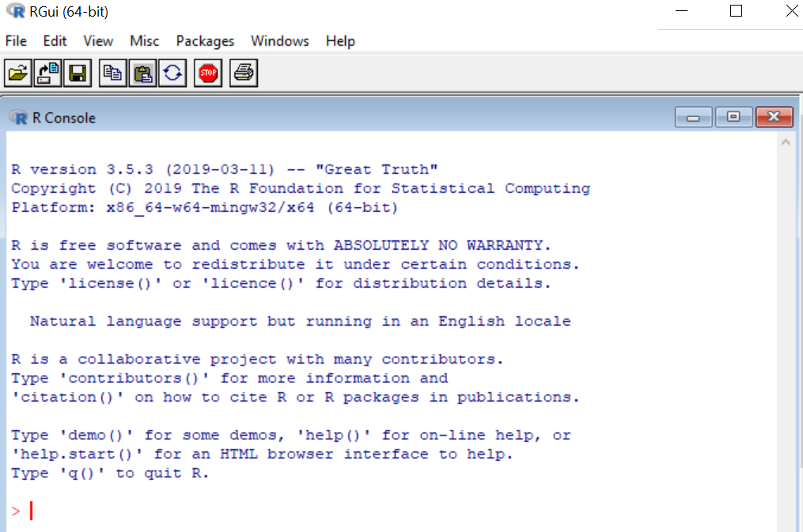This screenshot has width=803, height=532.
Task: Click the 'R Console' title text
Action: [64, 118]
